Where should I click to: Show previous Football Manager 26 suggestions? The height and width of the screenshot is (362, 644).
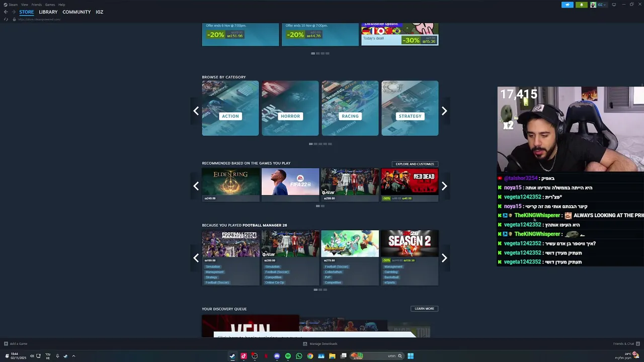click(196, 258)
